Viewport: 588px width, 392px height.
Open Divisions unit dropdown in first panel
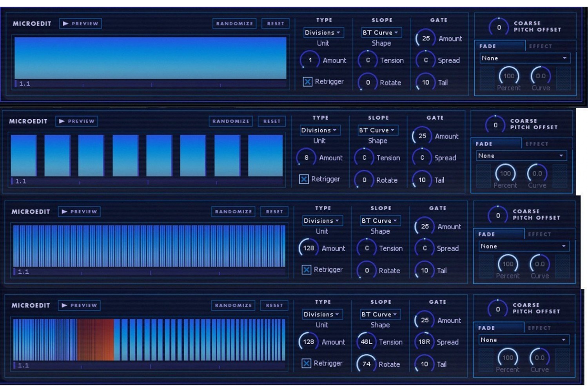pos(323,33)
